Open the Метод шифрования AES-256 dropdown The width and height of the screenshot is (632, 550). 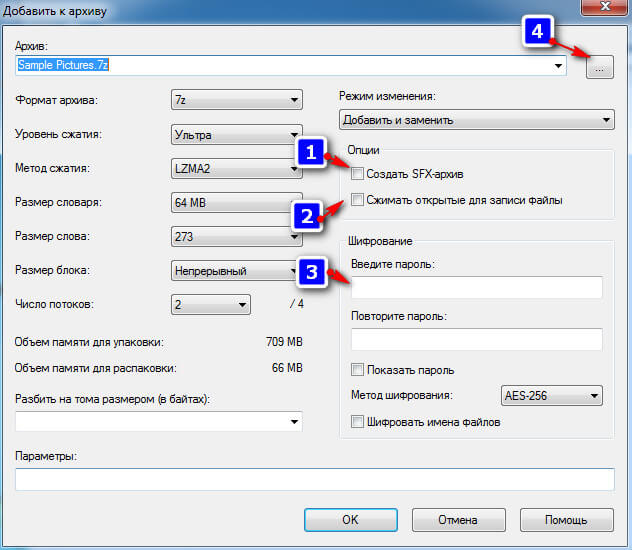(550, 395)
